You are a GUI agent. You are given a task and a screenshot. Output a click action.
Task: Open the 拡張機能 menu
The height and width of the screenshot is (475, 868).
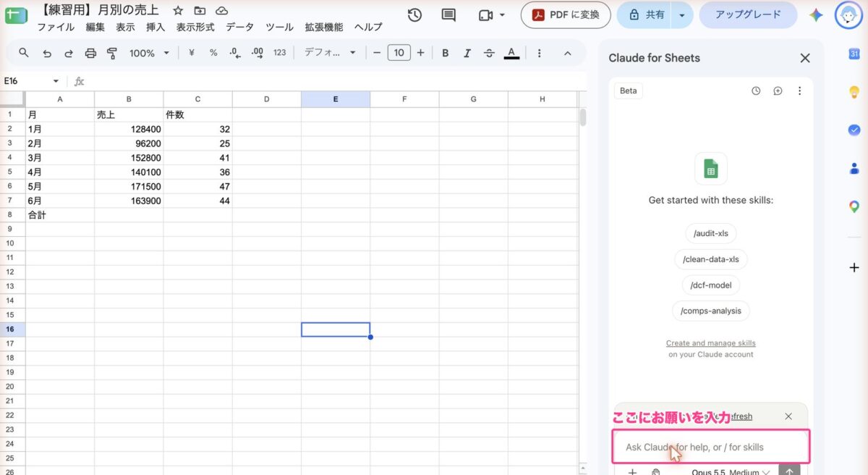coord(324,27)
